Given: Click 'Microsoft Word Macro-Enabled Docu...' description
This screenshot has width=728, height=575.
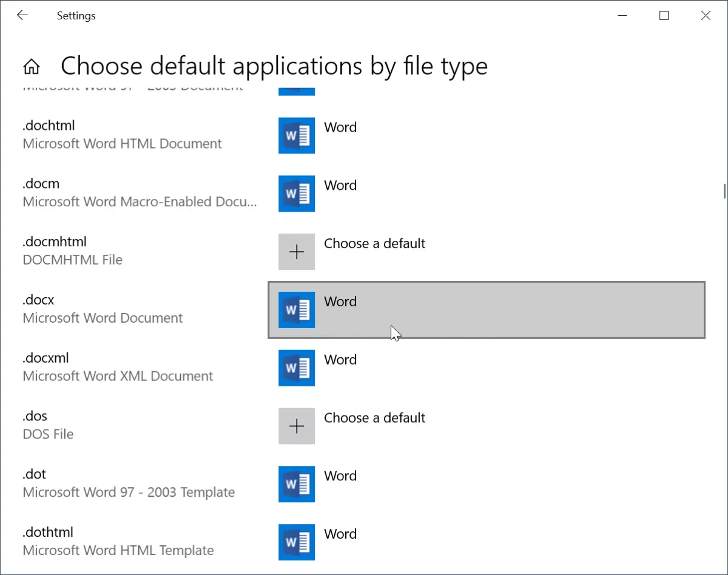Looking at the screenshot, I should coord(140,202).
